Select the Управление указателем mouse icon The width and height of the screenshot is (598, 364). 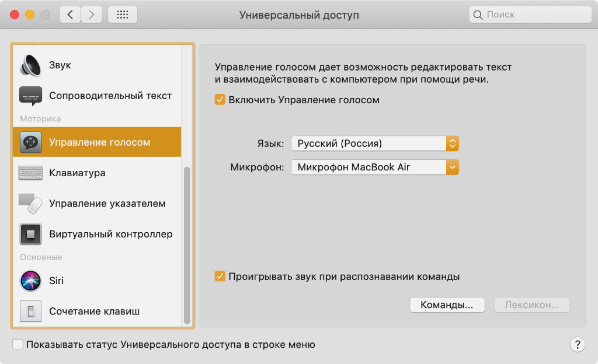click(30, 204)
